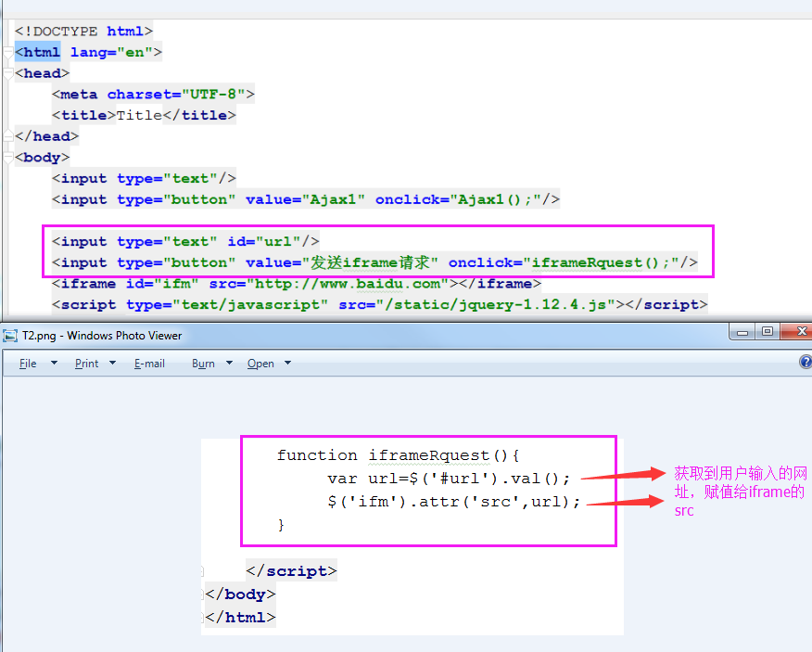Click the closing </html> tag in the image
Viewport: 812px width, 652px height.
tap(240, 618)
